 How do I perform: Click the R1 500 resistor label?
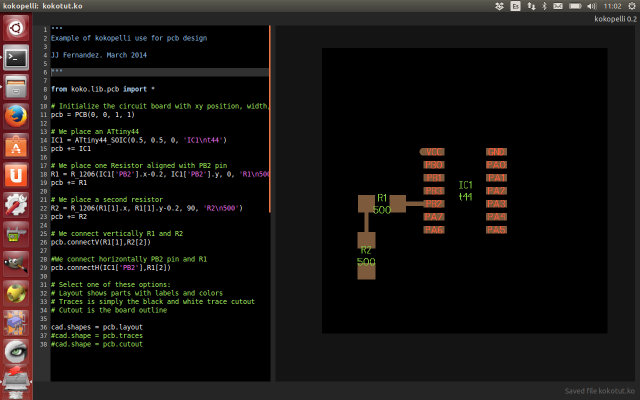(x=382, y=204)
